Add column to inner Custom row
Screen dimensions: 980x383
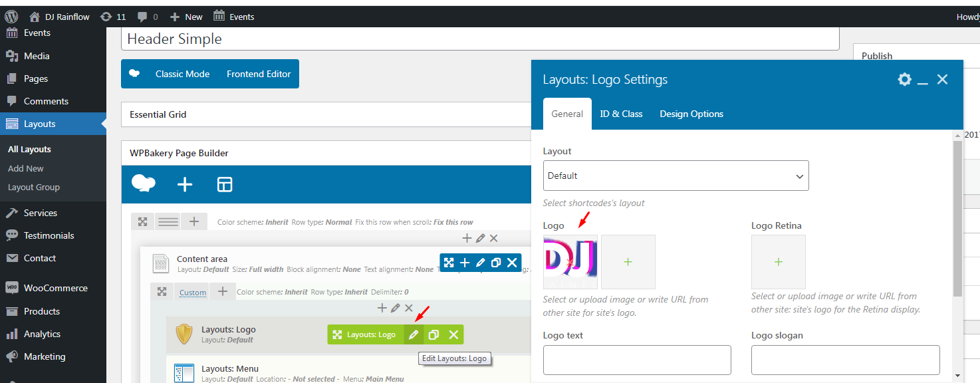click(x=223, y=291)
